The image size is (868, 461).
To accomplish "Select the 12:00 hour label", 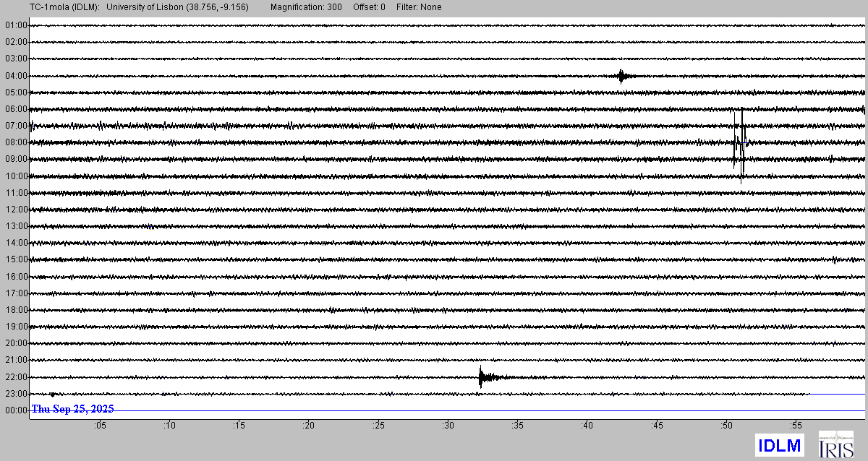I will pos(16,210).
